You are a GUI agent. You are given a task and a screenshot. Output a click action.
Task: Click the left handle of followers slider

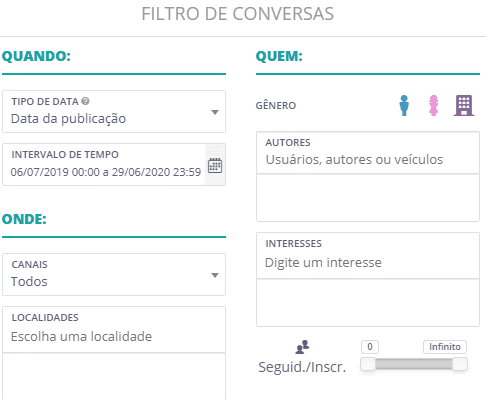click(368, 364)
